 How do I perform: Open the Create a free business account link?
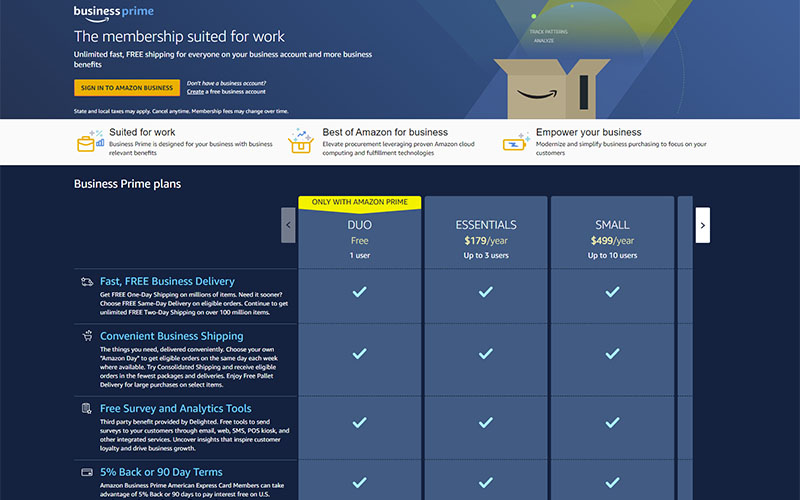pos(226,92)
